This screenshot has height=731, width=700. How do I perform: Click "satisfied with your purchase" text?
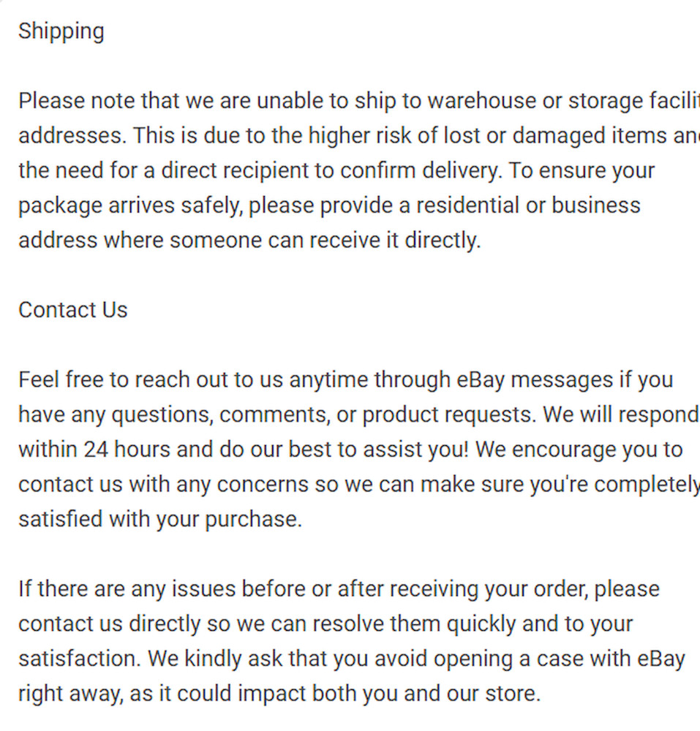click(159, 520)
